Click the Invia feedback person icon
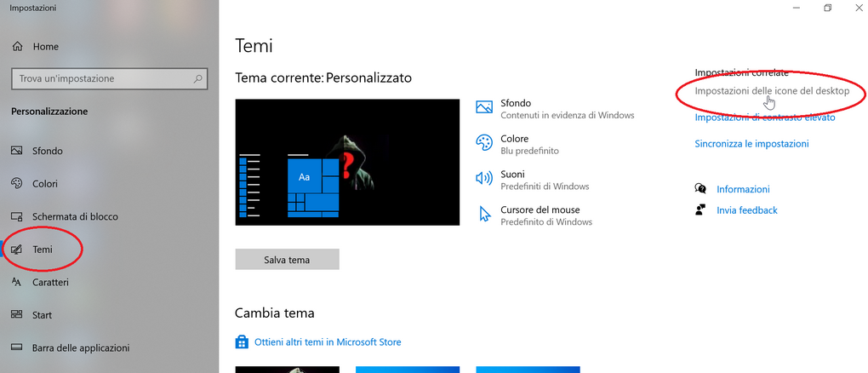This screenshot has width=868, height=373. (700, 210)
